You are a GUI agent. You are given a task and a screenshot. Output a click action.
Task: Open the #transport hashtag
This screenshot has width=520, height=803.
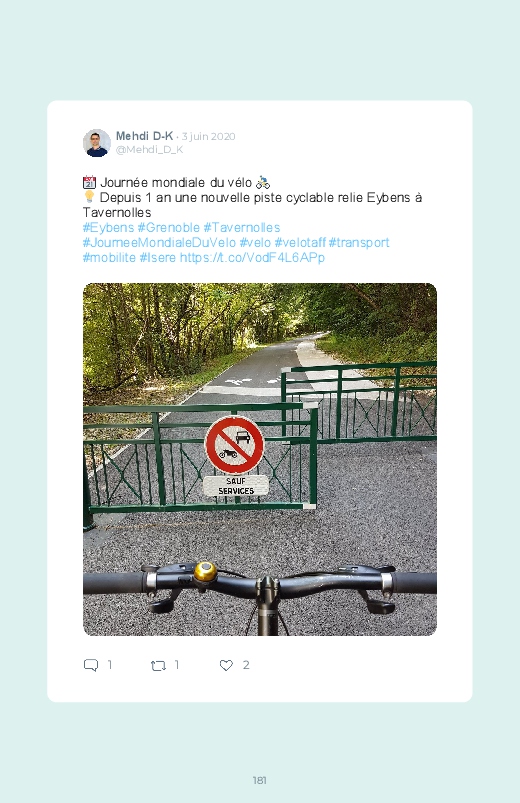(x=359, y=242)
